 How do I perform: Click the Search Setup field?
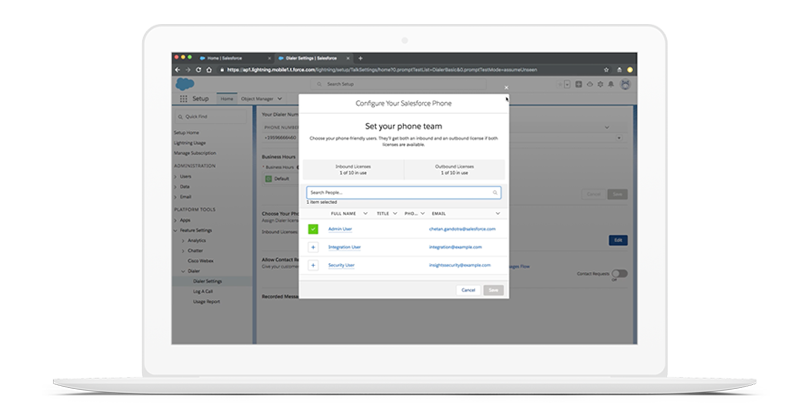pos(398,84)
